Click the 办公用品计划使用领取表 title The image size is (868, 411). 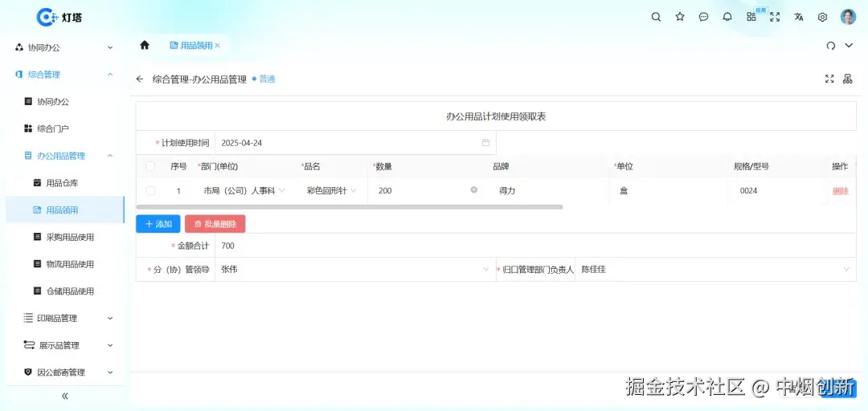(x=496, y=116)
